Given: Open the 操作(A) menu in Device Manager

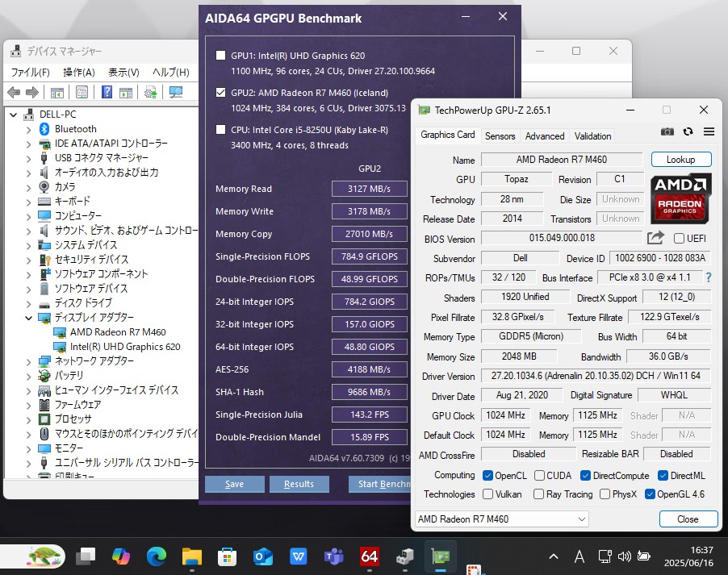Looking at the screenshot, I should pyautogui.click(x=79, y=72).
